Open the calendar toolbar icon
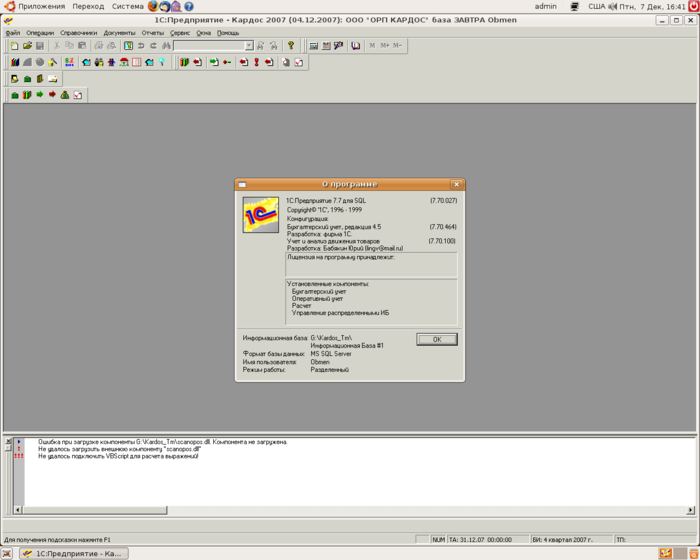Image resolution: width=700 pixels, height=560 pixels. tap(326, 46)
